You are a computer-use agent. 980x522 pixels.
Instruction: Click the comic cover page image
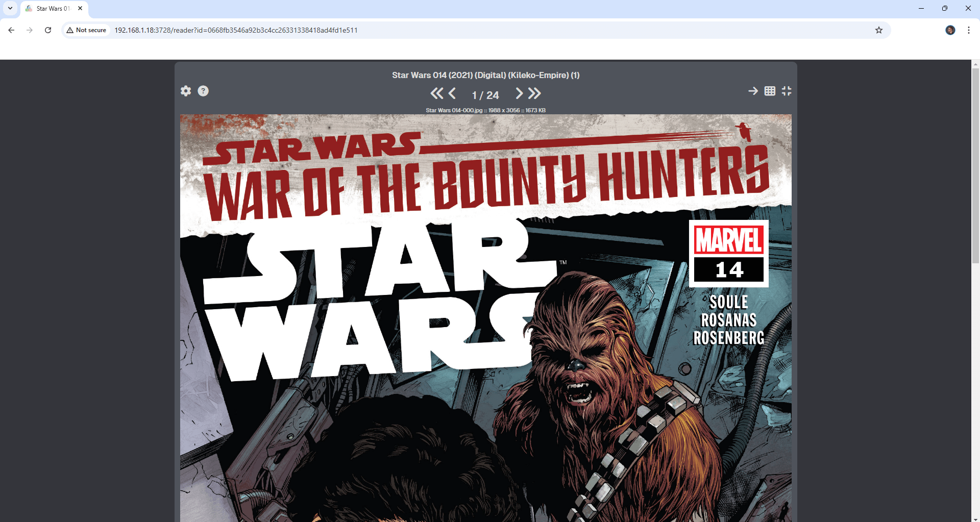[x=486, y=318]
